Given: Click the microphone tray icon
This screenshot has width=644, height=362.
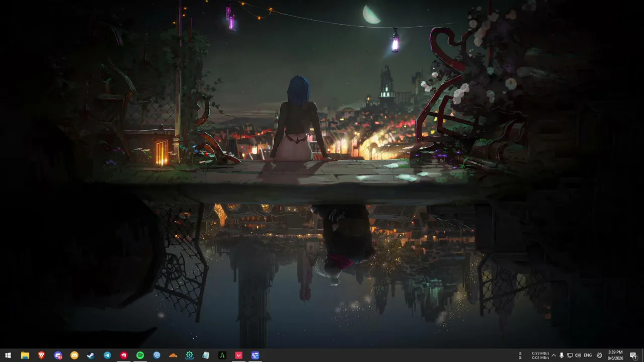Looking at the screenshot, I should (x=561, y=355).
